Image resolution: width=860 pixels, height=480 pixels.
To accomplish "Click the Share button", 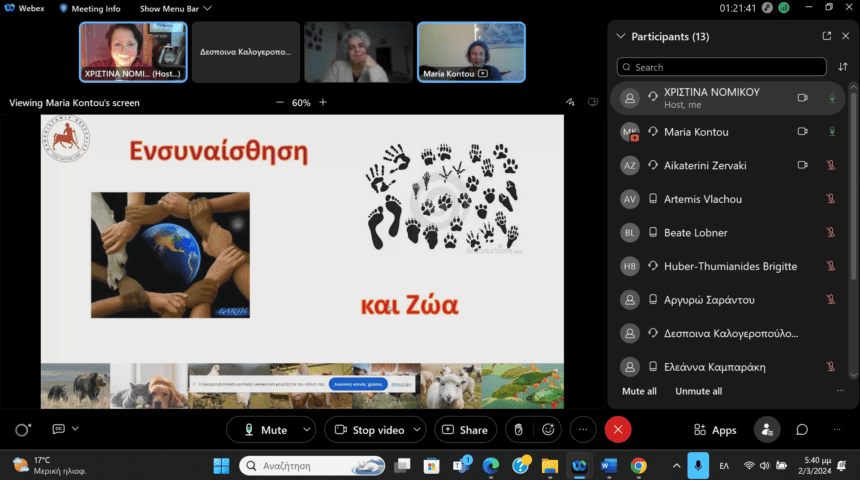I will (x=465, y=430).
